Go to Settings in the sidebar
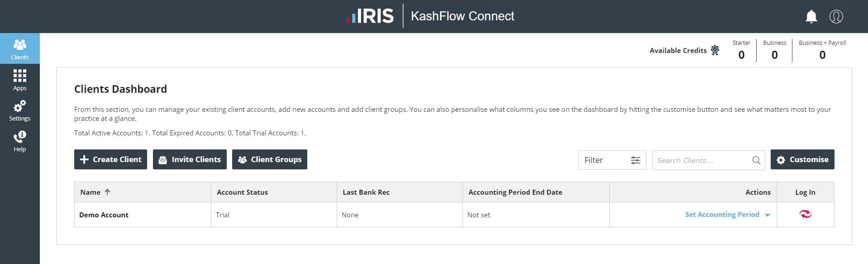Screen dimensions: 868x264 coord(19,110)
